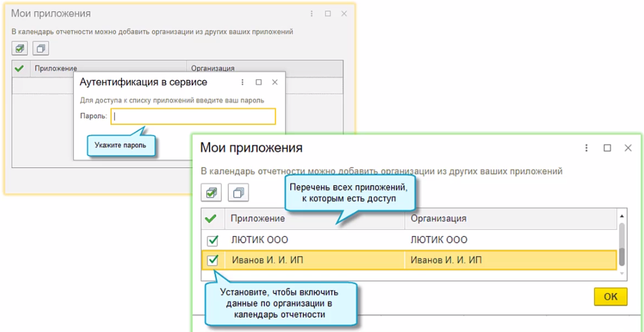
Task: Close the front Мои приложения window
Action: click(x=628, y=148)
